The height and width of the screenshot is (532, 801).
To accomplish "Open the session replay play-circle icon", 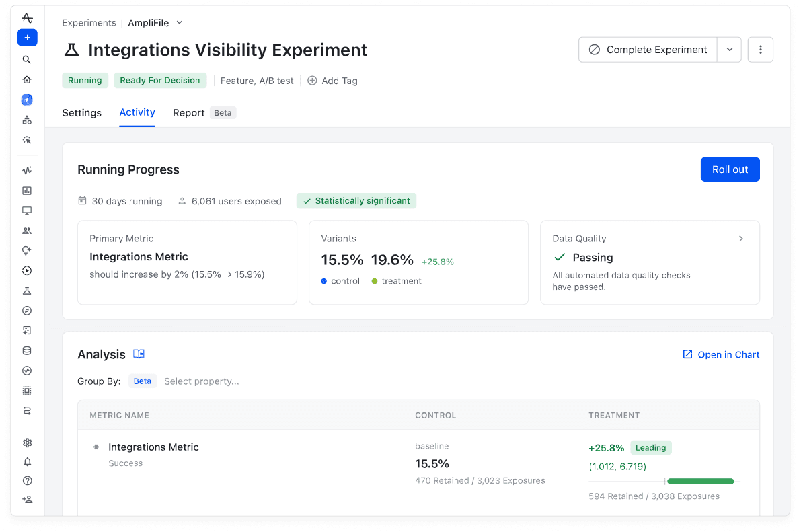I will [x=27, y=271].
